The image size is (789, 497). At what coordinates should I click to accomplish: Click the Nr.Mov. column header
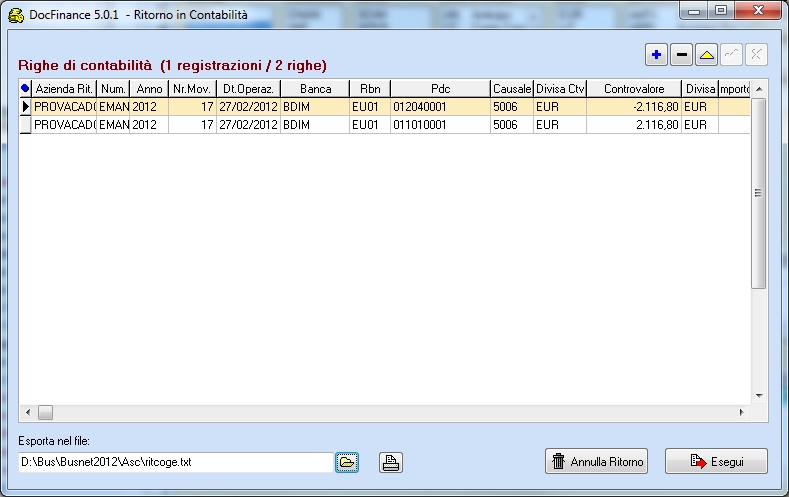tap(192, 89)
